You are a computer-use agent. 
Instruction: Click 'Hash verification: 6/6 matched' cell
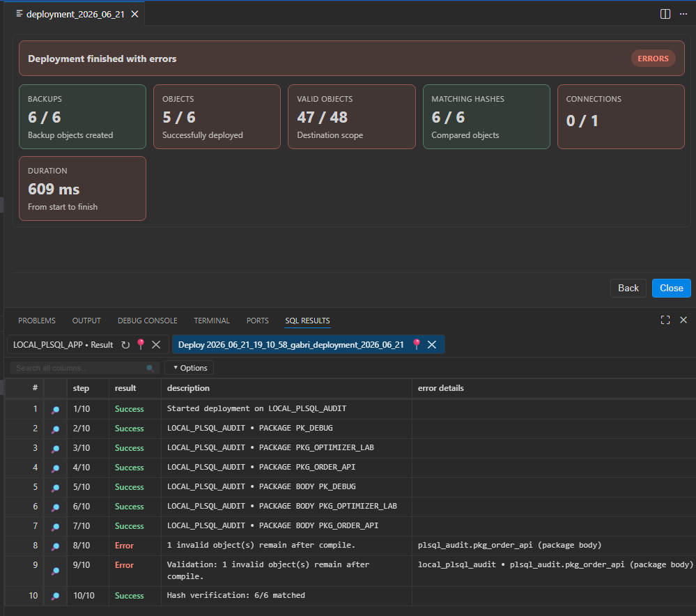286,596
